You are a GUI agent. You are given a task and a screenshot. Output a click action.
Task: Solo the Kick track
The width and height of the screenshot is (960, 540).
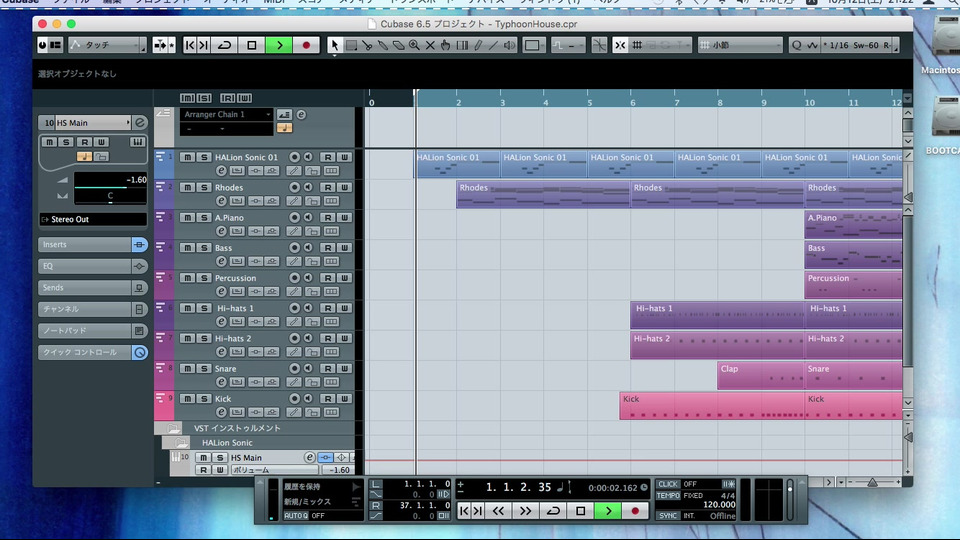click(204, 399)
